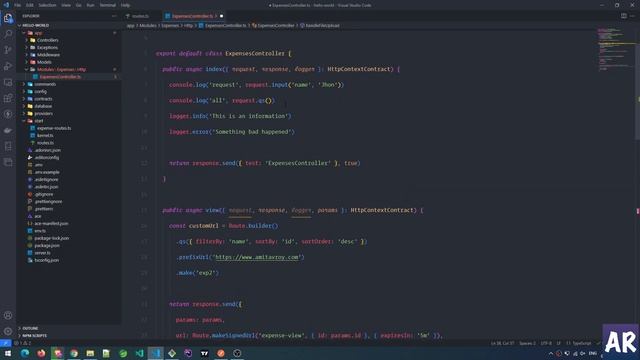Launch Chrome from taskbar

point(74,353)
